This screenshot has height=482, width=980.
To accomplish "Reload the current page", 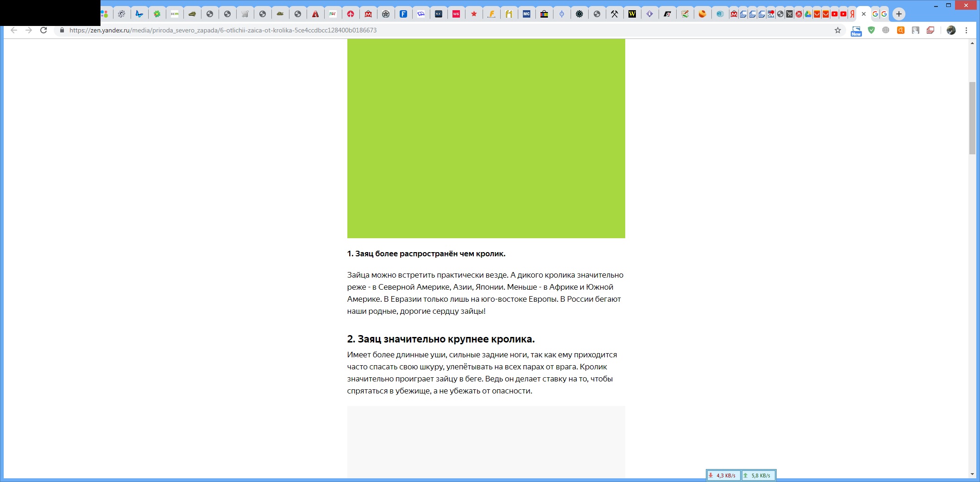I will (44, 30).
